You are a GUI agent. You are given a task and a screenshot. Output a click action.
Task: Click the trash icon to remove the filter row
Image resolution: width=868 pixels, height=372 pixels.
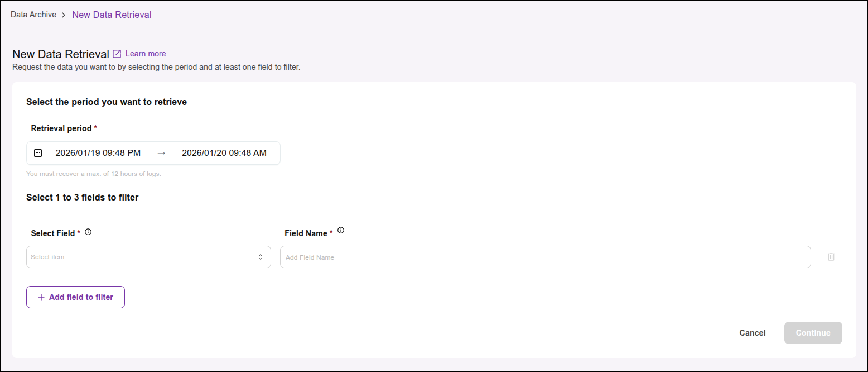[831, 256]
